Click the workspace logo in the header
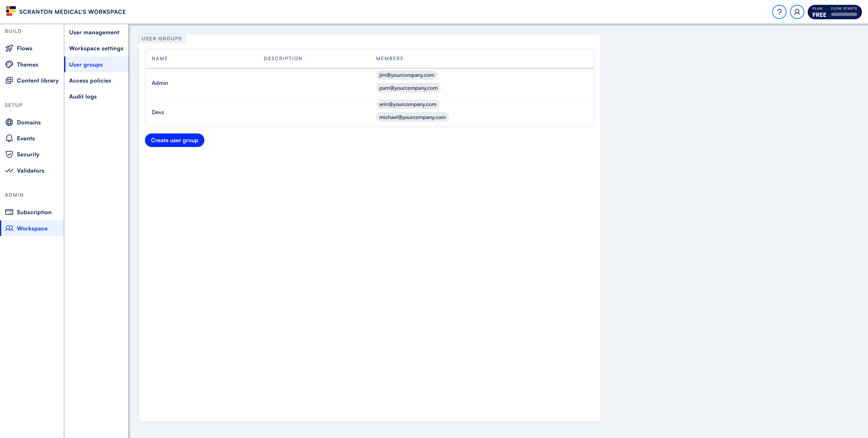The image size is (868, 438). pos(11,11)
